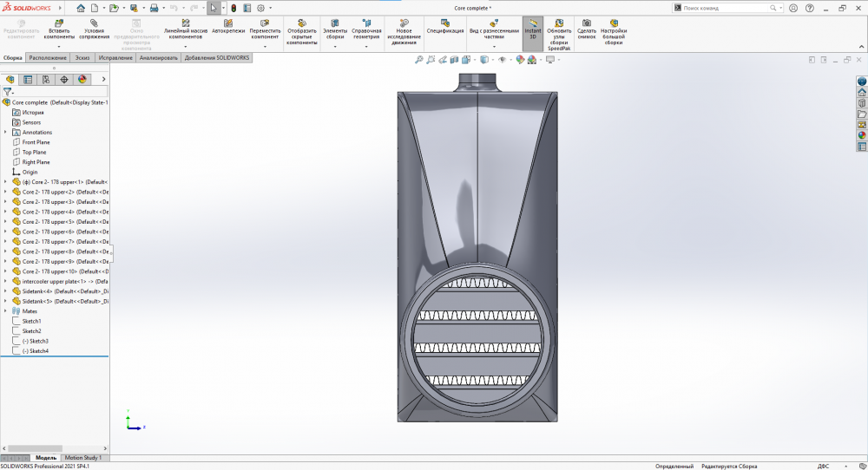This screenshot has height=470, width=868.
Task: Switch to the Эскиз (Sketch) tab
Action: pyautogui.click(x=82, y=58)
